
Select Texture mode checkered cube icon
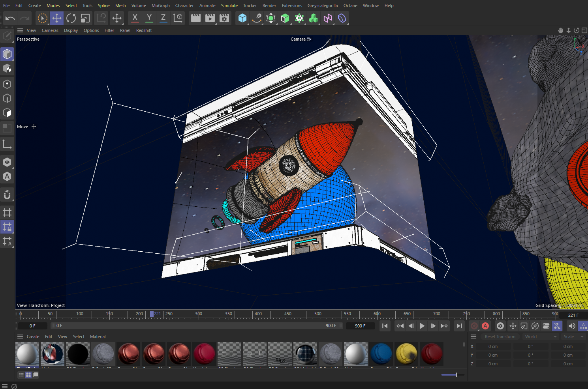[7, 69]
